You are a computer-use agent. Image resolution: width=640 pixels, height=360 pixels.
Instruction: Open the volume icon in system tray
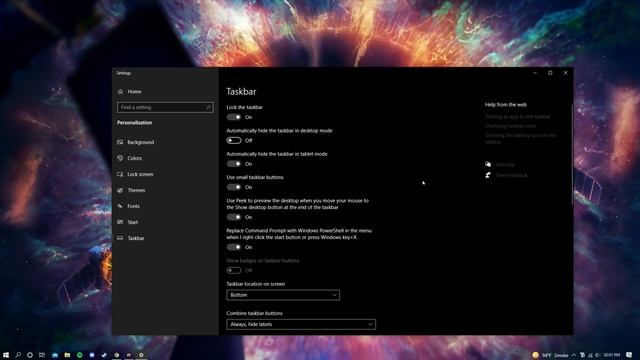tap(597, 355)
